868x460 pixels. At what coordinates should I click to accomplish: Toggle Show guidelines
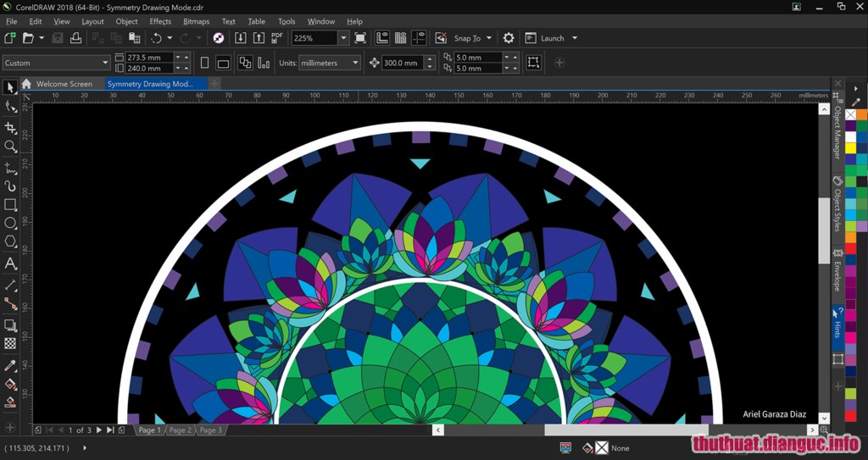(419, 37)
